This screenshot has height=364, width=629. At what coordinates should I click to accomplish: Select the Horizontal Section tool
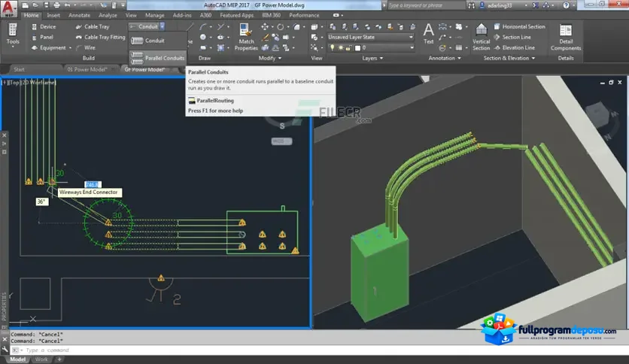519,26
